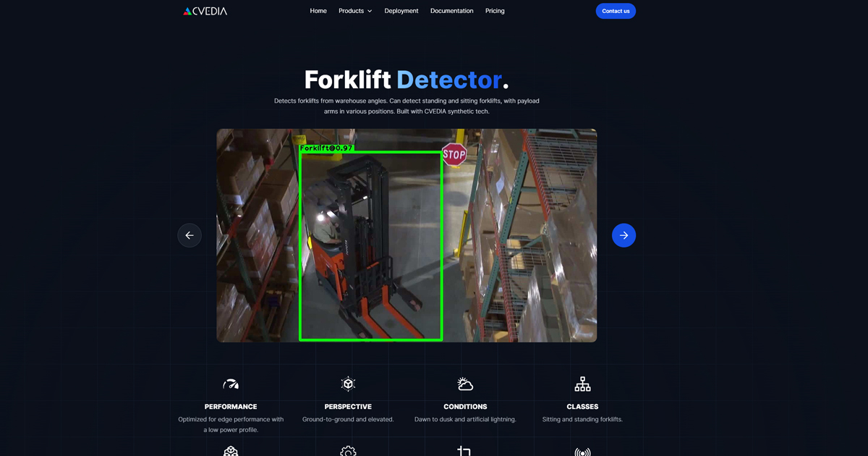The image size is (868, 456).
Task: Open the Deployment page
Action: pyautogui.click(x=401, y=11)
